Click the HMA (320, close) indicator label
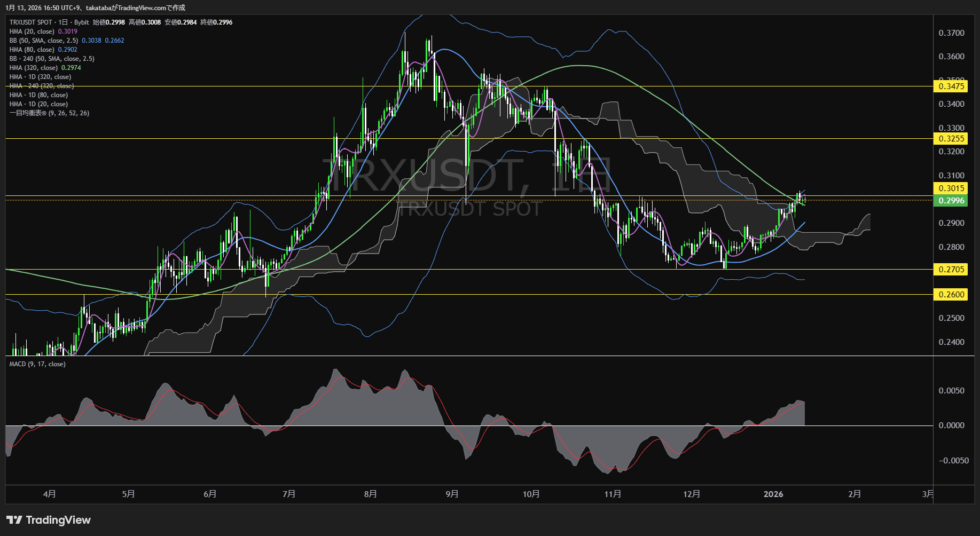The height and width of the screenshot is (536, 980). point(34,68)
